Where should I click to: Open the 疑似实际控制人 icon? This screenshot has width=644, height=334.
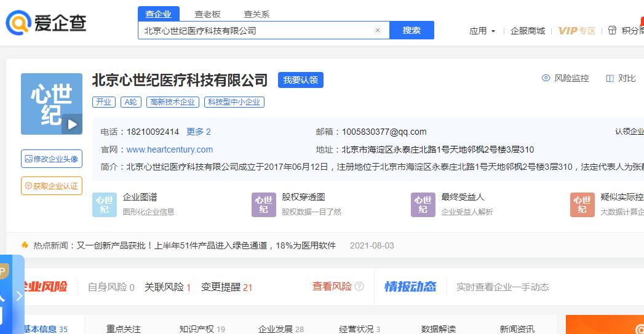coord(582,205)
